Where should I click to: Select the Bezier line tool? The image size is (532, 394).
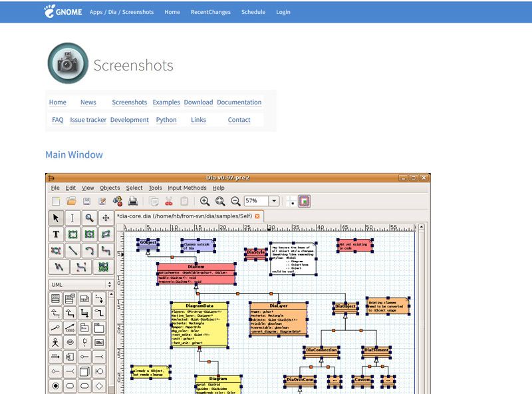point(81,267)
